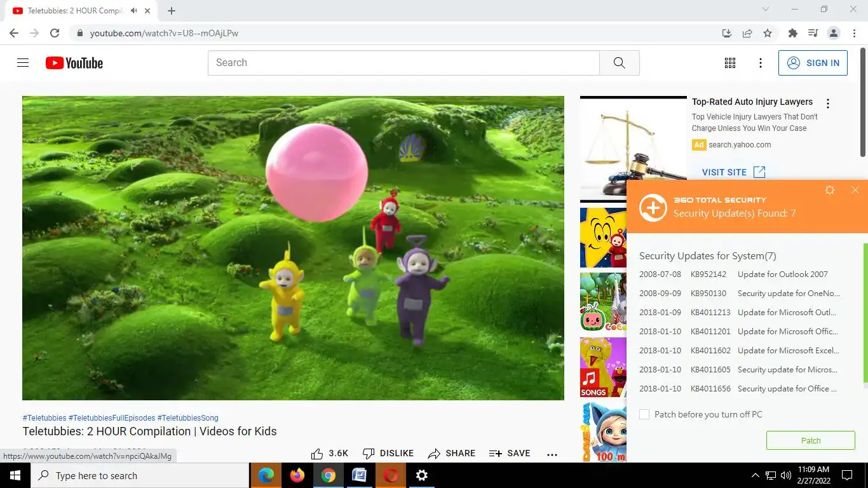
Task: Select KB4011602 Update for Microsoft Excel row
Action: point(740,351)
